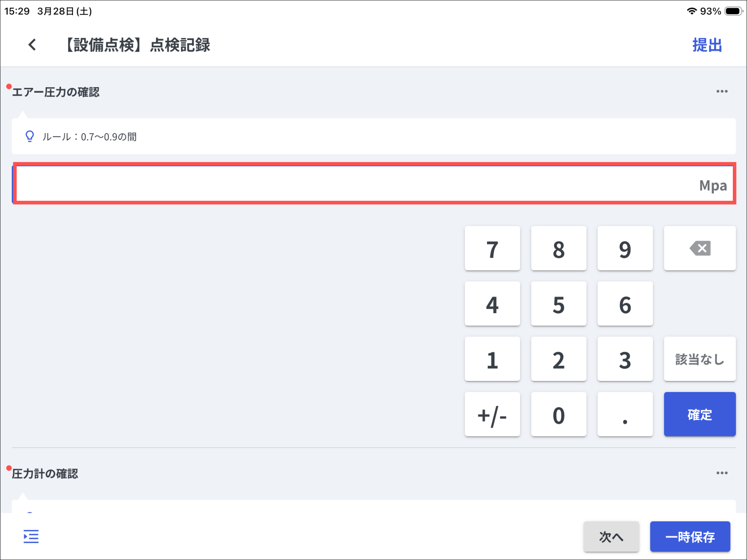
Task: Open the outline list icon at bottom left
Action: tap(31, 536)
